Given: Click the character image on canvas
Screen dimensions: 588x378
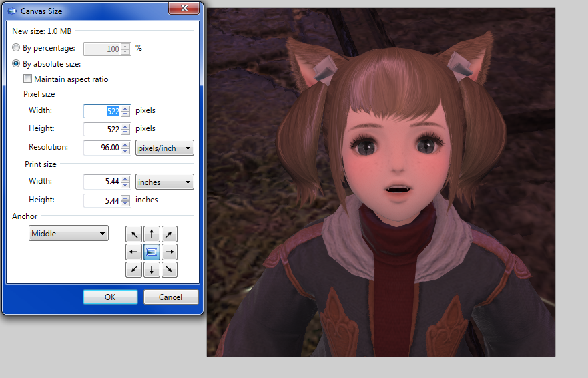Looking at the screenshot, I should (381, 182).
